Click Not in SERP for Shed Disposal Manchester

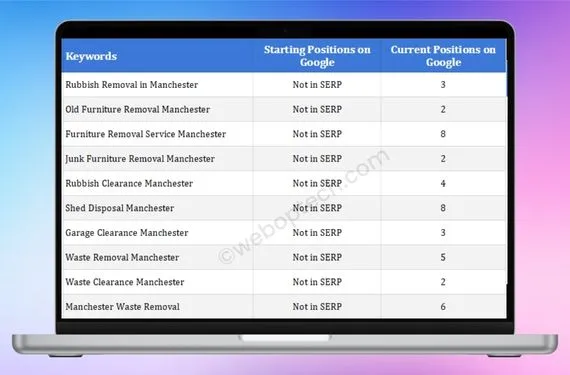[317, 208]
